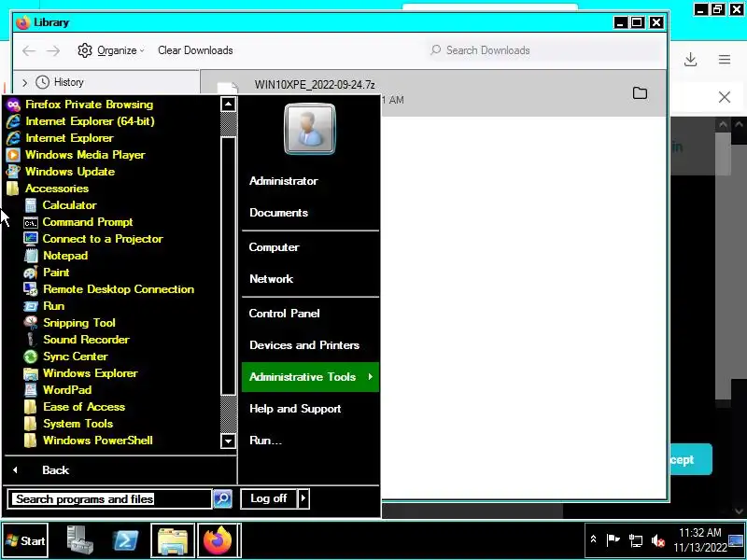747x560 pixels.
Task: Expand Administrative Tools submenu
Action: click(x=310, y=377)
